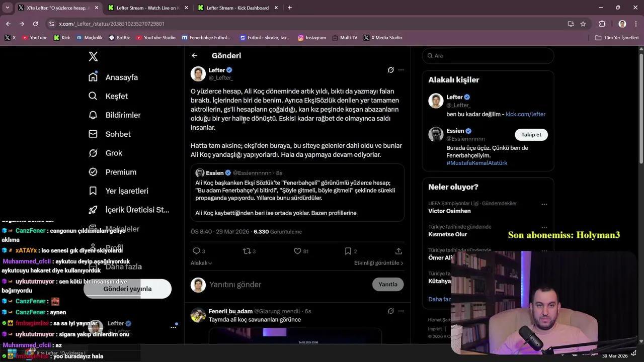Screen dimensions: 644x362
Task: Bookmark page with star icon
Action: (x=583, y=24)
